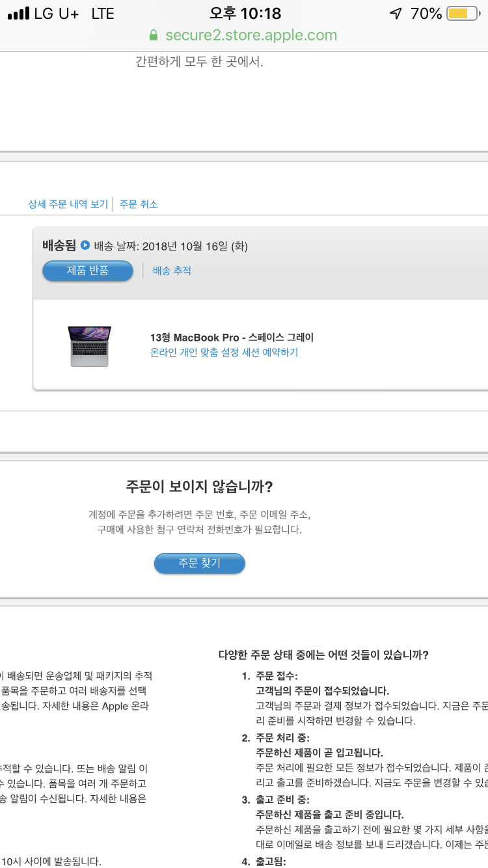Open 온라인 개인 맞춤 설정 세션 예약하기
Screen dimensions: 488x868
224,353
